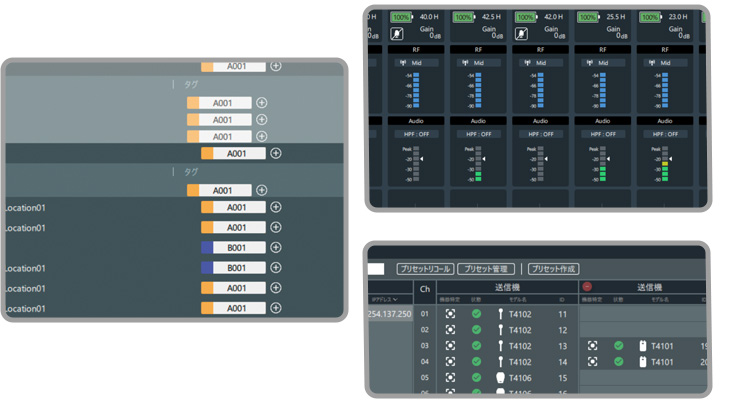The height and width of the screenshot is (400, 734).
Task: Open RF Mid power selector on 42.0 H channel
Action: click(x=541, y=63)
